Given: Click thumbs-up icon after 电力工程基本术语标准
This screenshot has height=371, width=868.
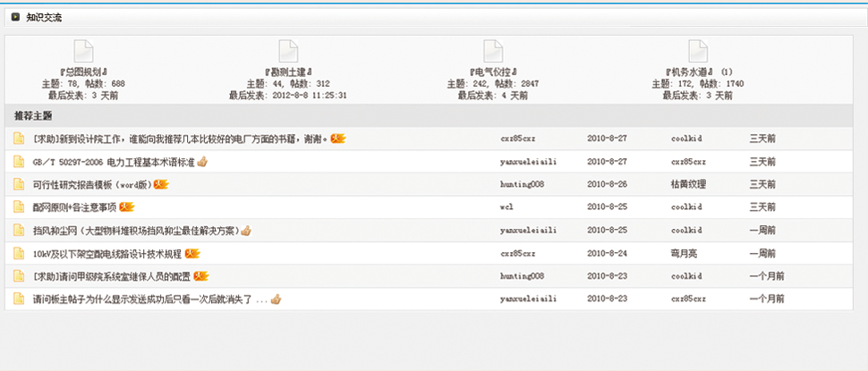Looking at the screenshot, I should click(x=202, y=162).
